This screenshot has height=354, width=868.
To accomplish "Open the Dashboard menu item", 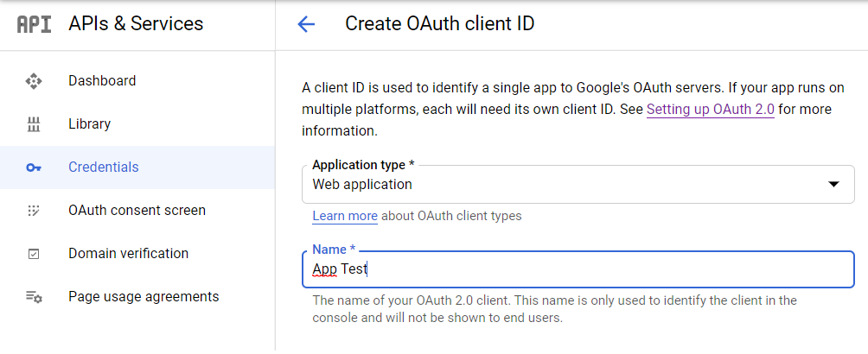I will pos(102,81).
